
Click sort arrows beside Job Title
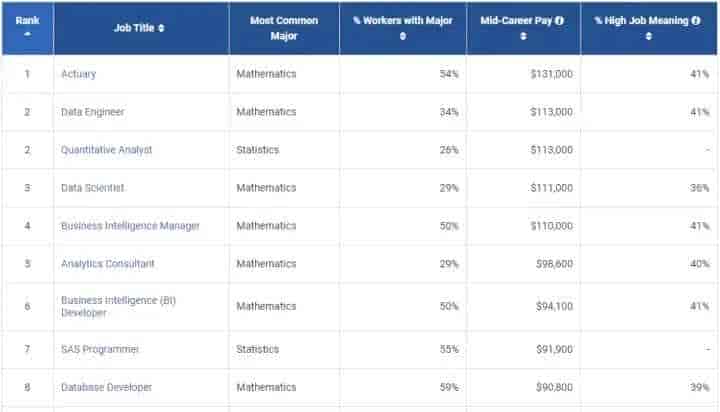161,28
